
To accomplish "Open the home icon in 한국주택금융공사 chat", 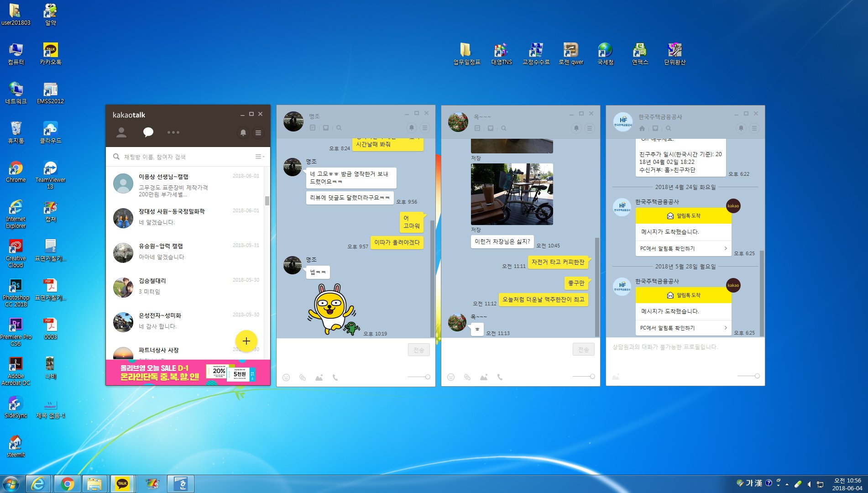I will [642, 128].
